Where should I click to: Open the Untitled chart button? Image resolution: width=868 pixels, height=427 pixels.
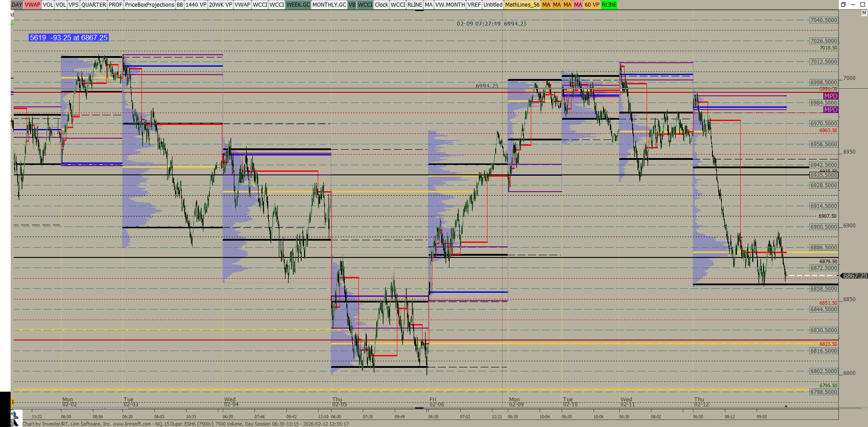493,5
